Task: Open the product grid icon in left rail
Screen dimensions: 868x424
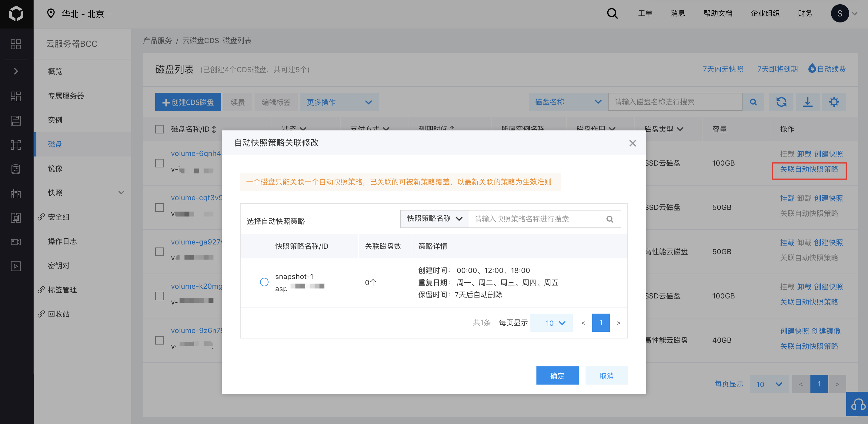Action: (16, 44)
